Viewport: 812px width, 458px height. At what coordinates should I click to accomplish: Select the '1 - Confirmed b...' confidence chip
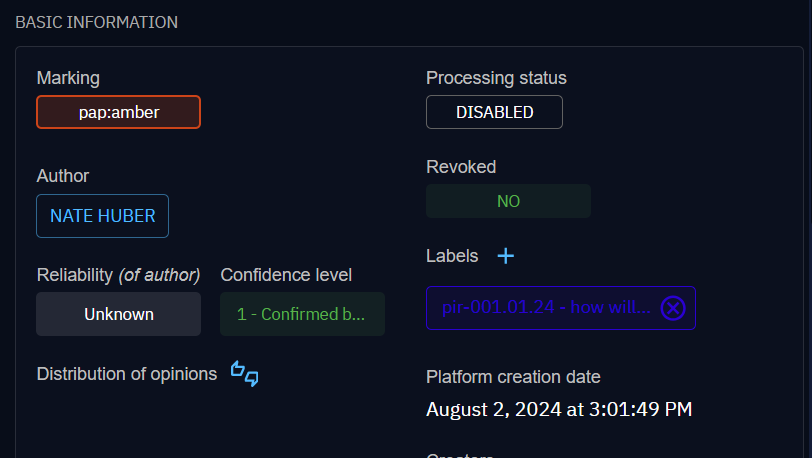tap(301, 314)
